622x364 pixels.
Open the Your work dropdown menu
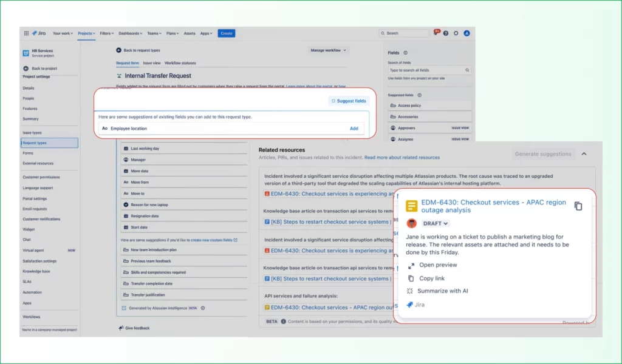coord(63,33)
